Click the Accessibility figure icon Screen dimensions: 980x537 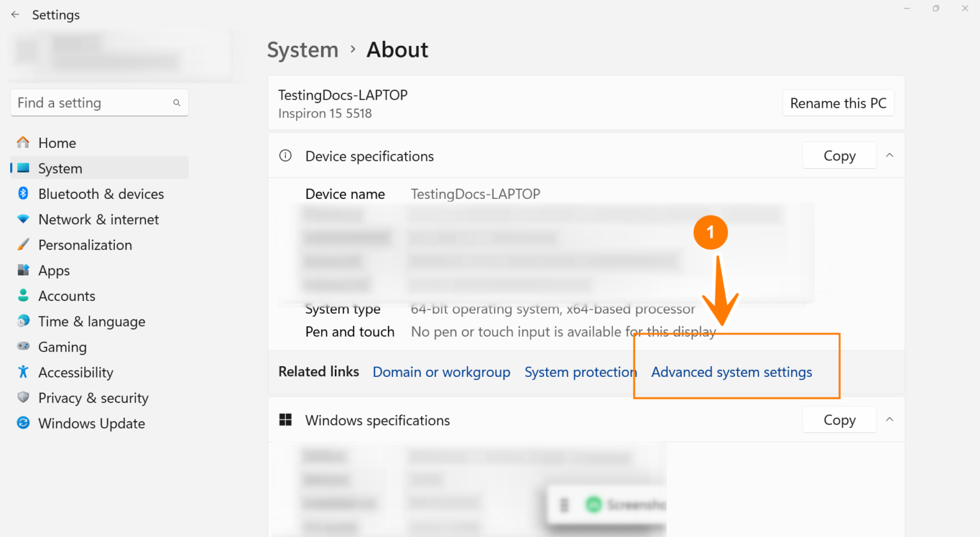pos(23,372)
